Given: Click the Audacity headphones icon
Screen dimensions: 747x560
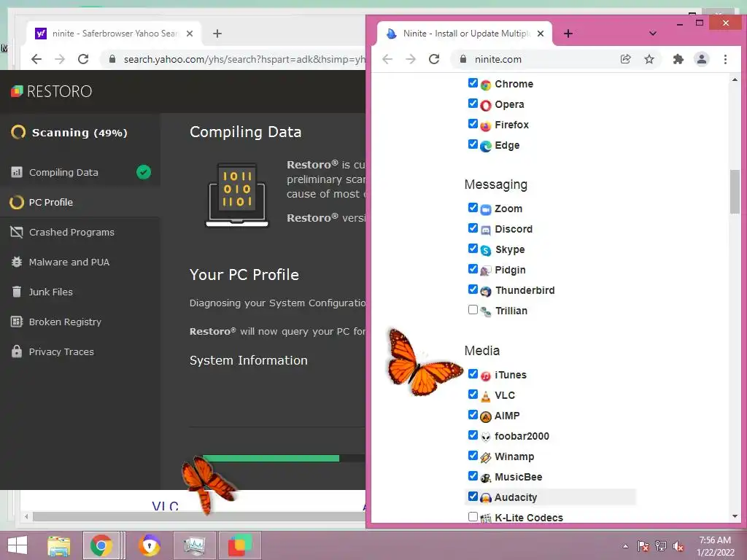Looking at the screenshot, I should coord(485,499).
